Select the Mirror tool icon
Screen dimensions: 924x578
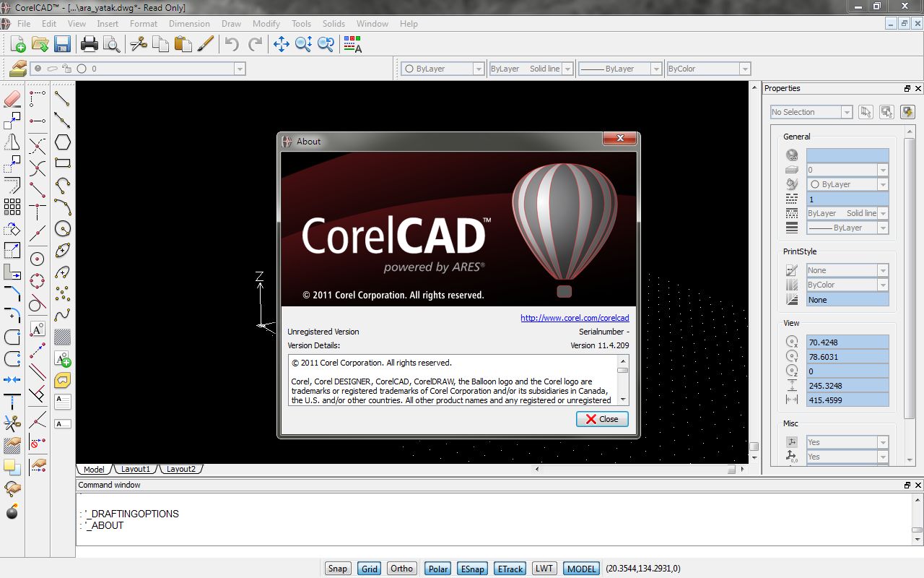pos(12,142)
